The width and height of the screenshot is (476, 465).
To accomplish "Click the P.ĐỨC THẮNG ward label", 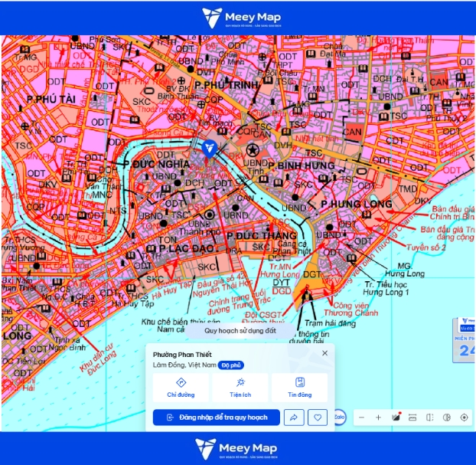I will pos(262,236).
